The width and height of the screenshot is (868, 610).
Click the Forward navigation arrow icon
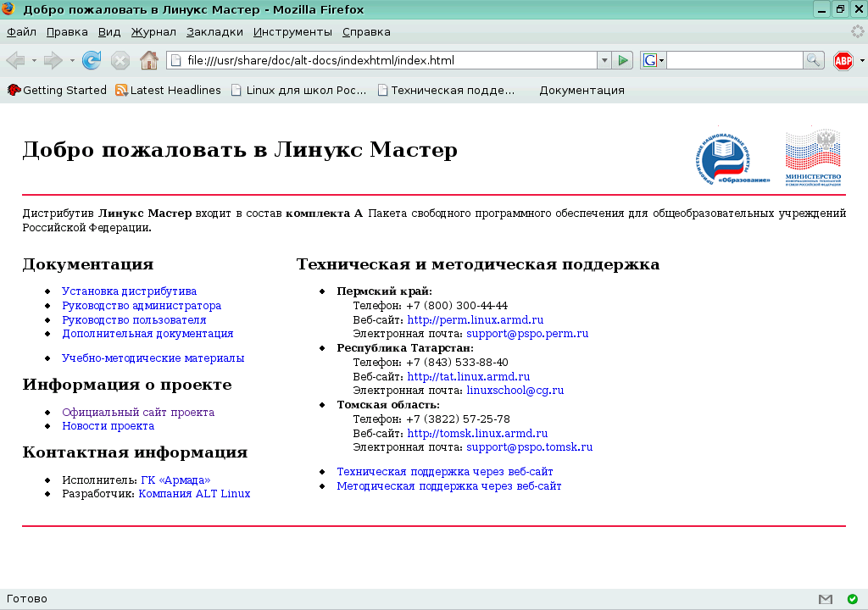click(x=51, y=60)
